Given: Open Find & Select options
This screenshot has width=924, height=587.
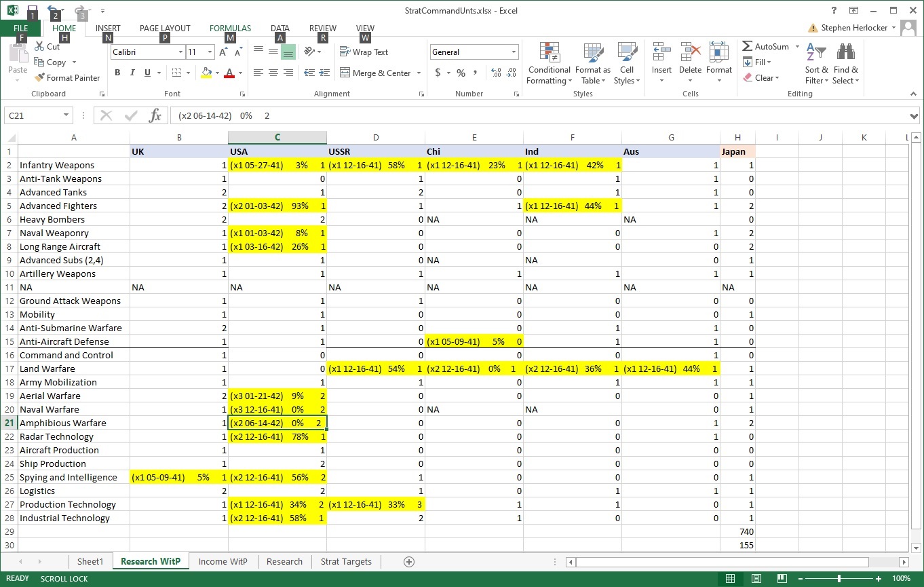Looking at the screenshot, I should coord(846,64).
